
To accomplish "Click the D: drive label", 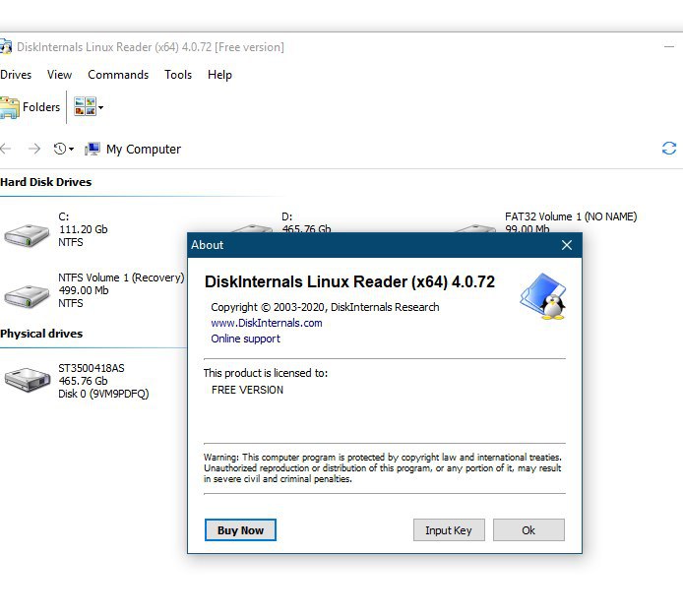I will click(287, 216).
